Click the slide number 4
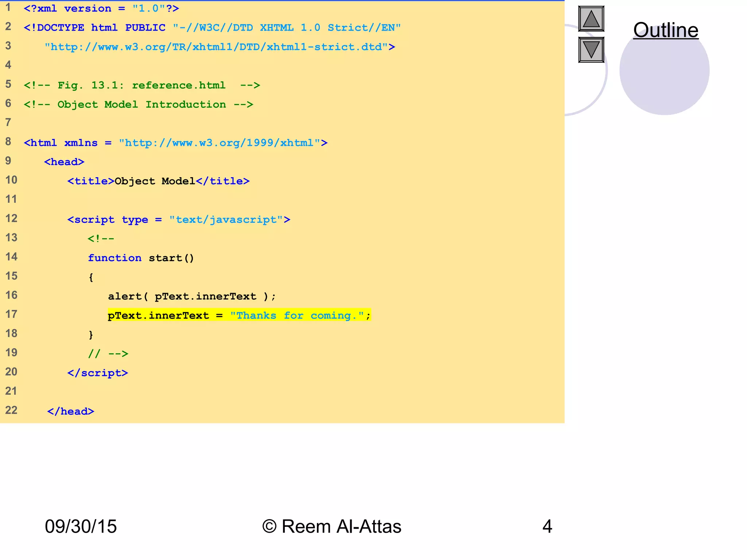 pyautogui.click(x=547, y=526)
